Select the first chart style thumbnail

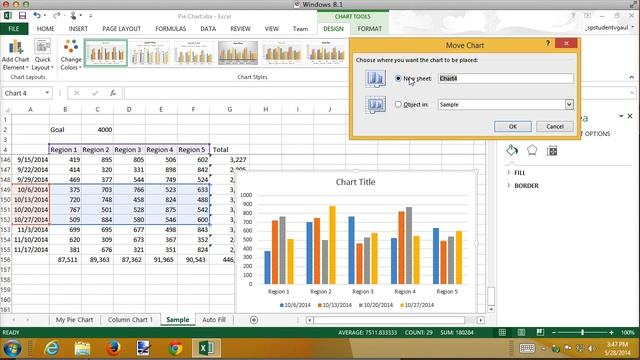106,53
